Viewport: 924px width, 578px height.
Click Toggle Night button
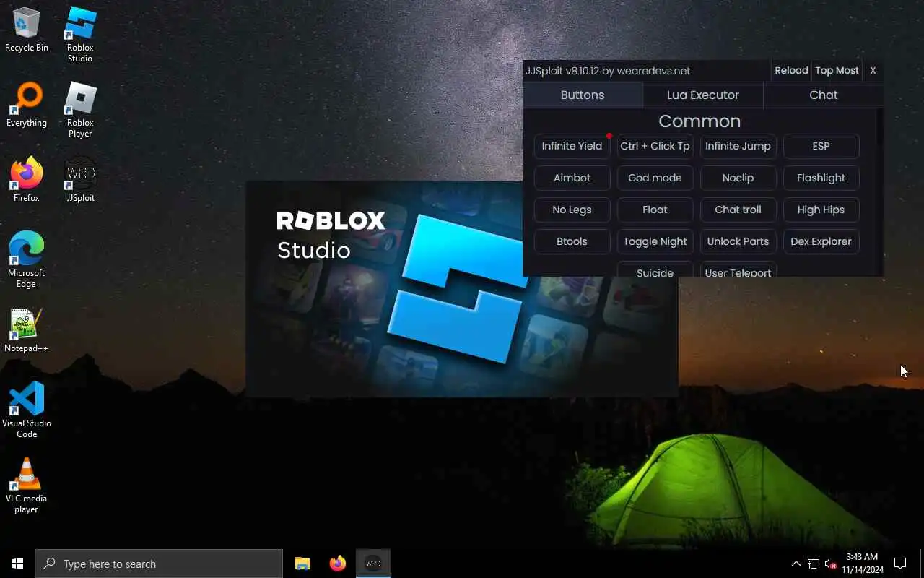click(655, 241)
